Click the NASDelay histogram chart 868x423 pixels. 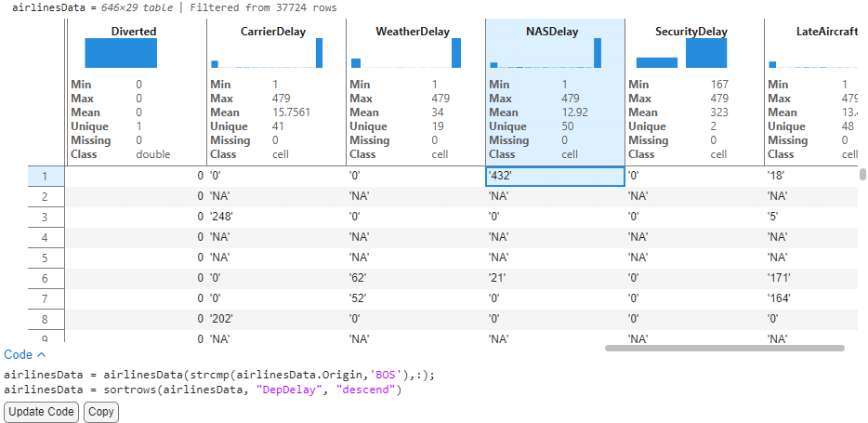(x=546, y=54)
